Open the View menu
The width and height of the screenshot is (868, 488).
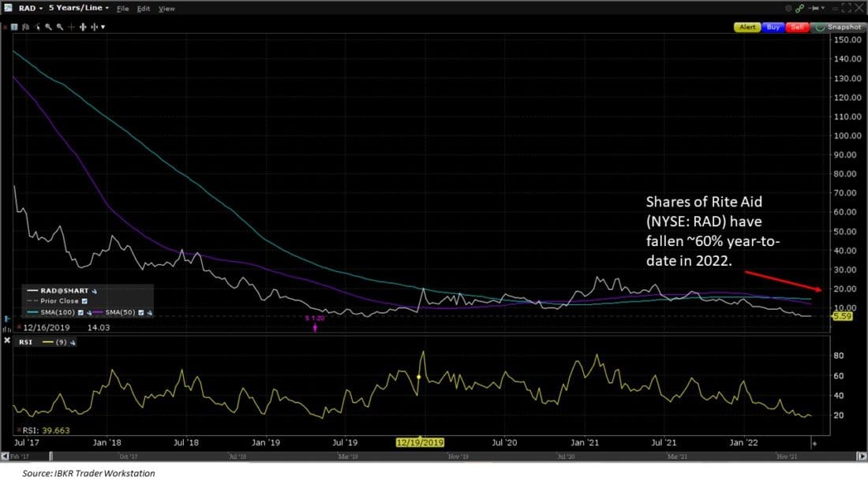[x=166, y=9]
